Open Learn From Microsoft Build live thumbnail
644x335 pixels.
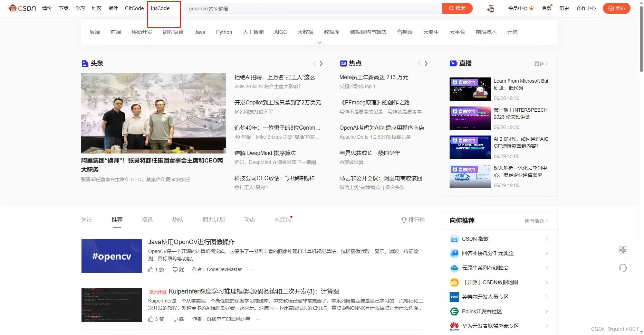[x=470, y=89]
